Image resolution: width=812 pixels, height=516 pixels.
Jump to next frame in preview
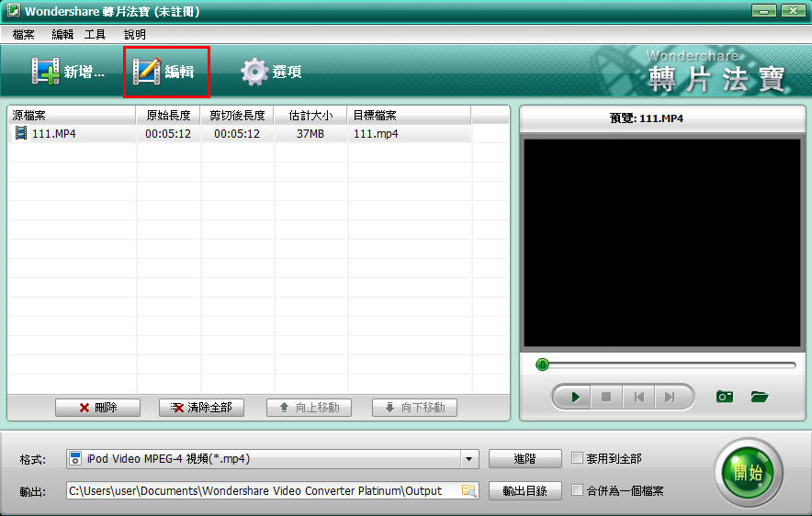point(670,397)
